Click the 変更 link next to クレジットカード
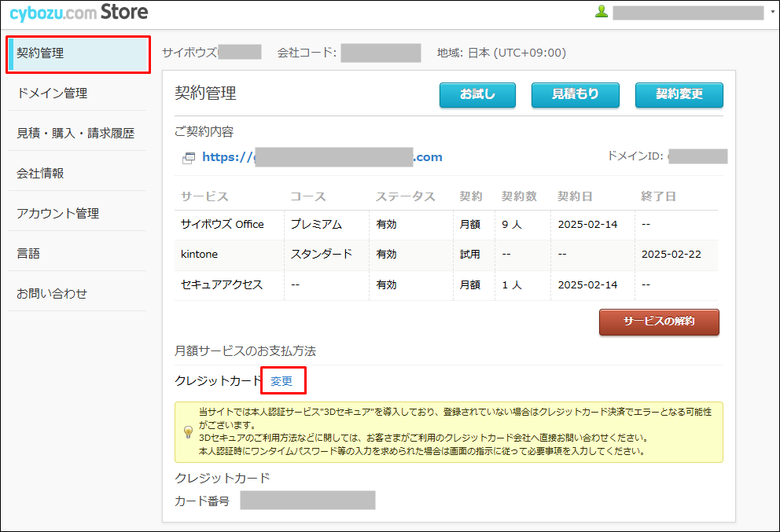 (x=281, y=381)
